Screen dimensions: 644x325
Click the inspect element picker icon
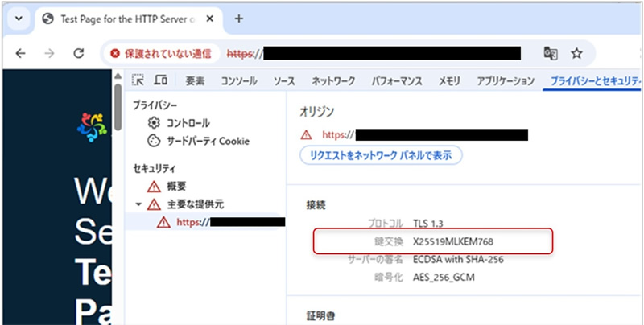pyautogui.click(x=138, y=80)
